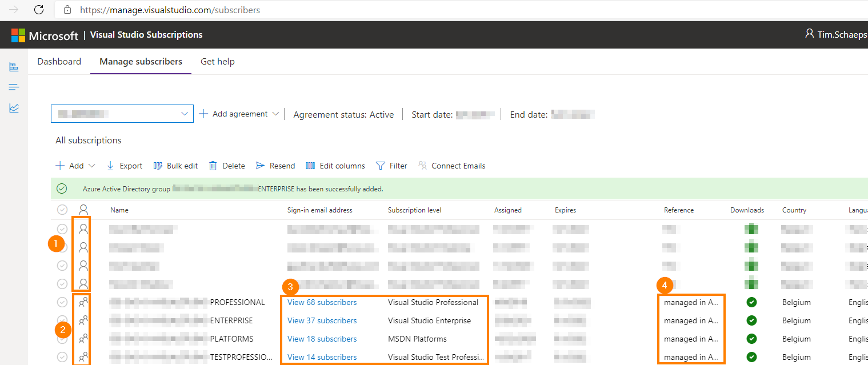
Task: Open the View 14 subscribers link
Action: click(x=322, y=357)
